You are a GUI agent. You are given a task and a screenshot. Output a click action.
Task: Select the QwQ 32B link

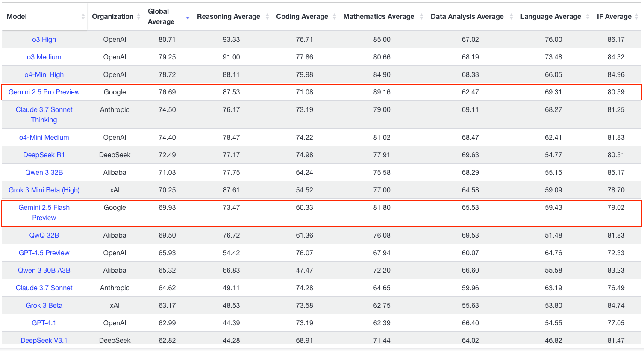(x=44, y=235)
